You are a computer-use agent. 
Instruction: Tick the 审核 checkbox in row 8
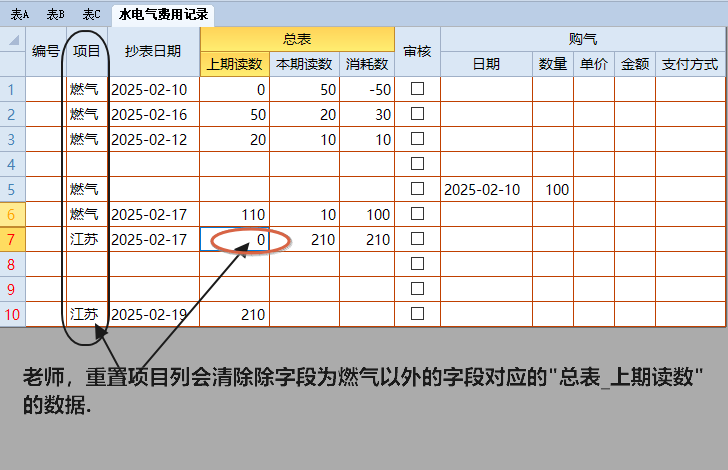click(417, 264)
